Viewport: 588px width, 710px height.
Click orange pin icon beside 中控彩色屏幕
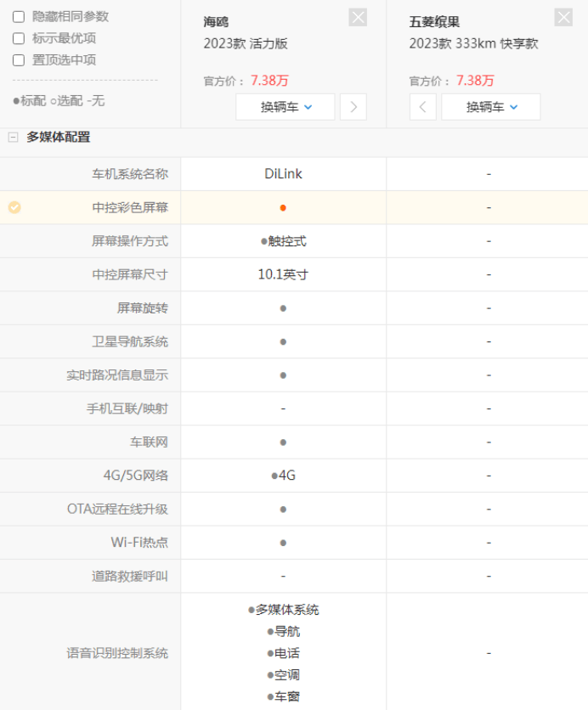click(x=14, y=207)
